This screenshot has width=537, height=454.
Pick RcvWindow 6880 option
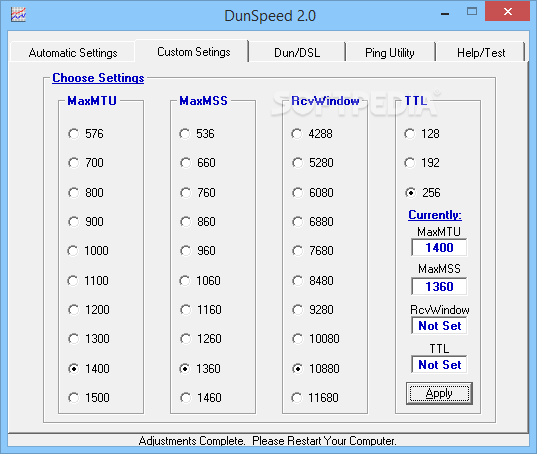pyautogui.click(x=313, y=222)
